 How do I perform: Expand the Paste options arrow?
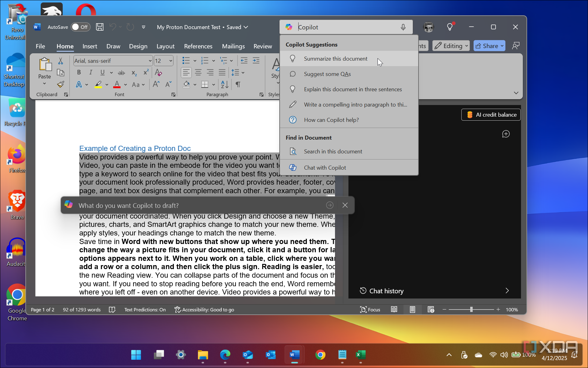pos(44,84)
